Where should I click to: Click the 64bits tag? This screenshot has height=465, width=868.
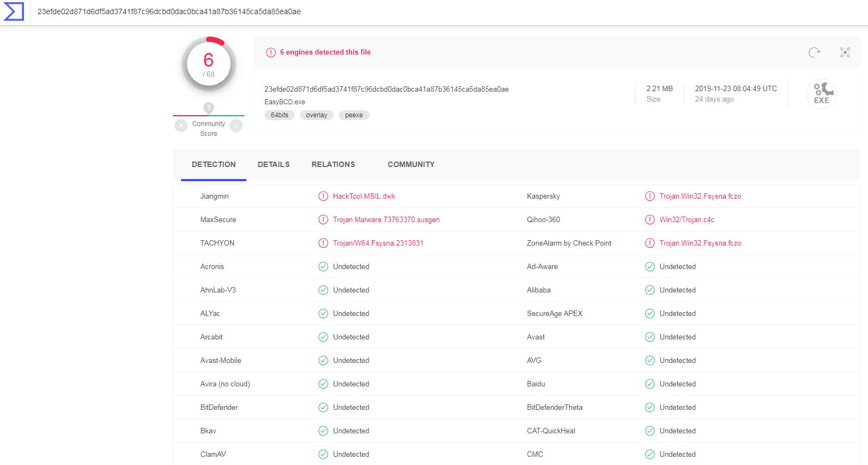(280, 115)
